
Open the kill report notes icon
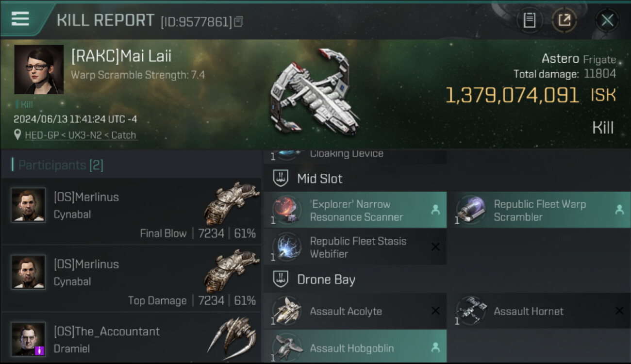[529, 20]
